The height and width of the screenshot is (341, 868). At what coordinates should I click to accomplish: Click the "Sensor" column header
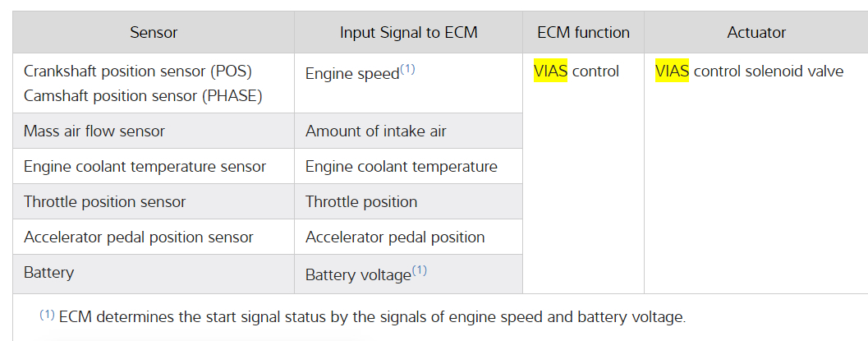point(154,33)
